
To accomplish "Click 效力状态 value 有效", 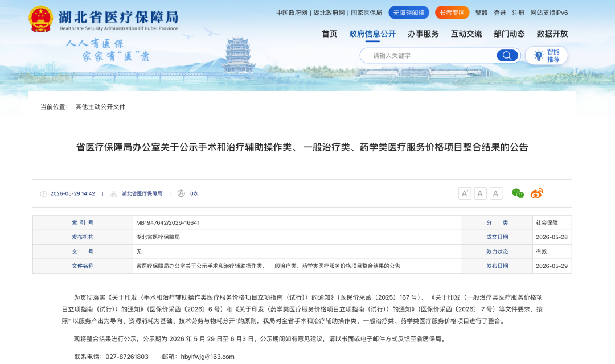I will pyautogui.click(x=542, y=251).
